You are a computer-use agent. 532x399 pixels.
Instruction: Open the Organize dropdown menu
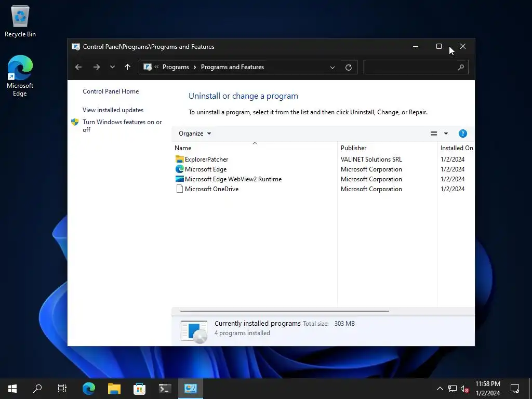pyautogui.click(x=195, y=134)
